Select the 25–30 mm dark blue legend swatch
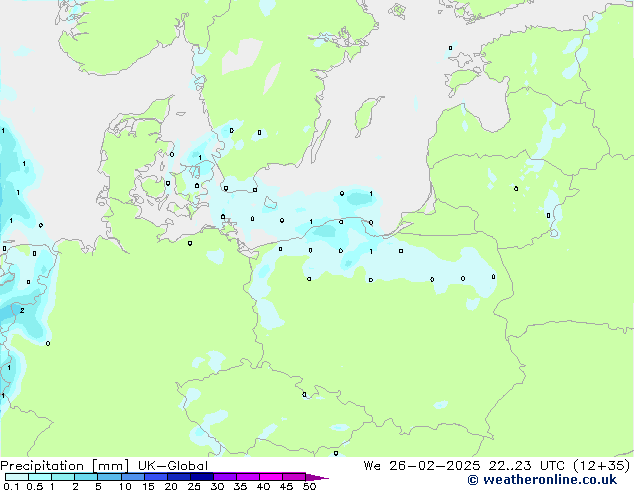The width and height of the screenshot is (634, 490). point(201,477)
